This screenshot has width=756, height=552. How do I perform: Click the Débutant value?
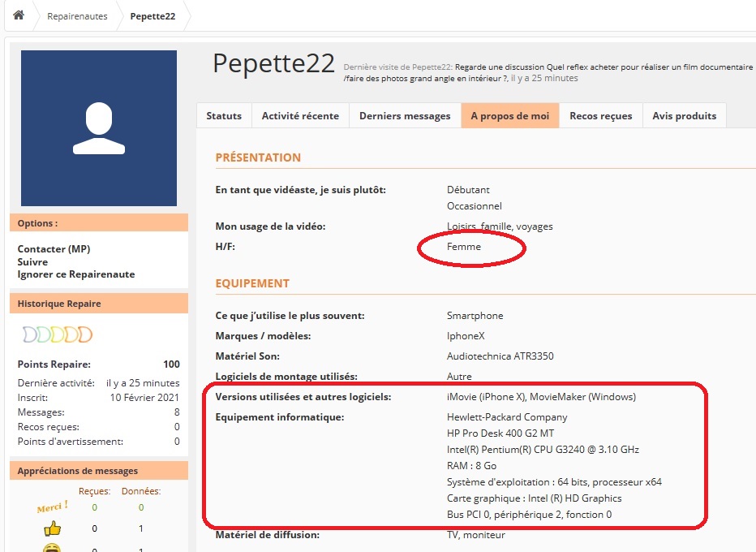pyautogui.click(x=468, y=190)
